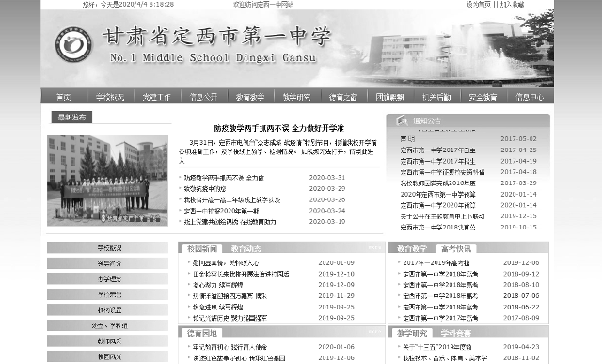Open 首页 in the navigation bar
Screen dimensions: 602x364
click(x=64, y=97)
